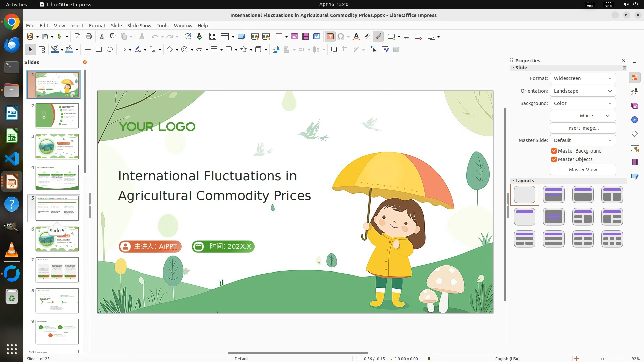Open the Slide Show menu

pos(139,26)
